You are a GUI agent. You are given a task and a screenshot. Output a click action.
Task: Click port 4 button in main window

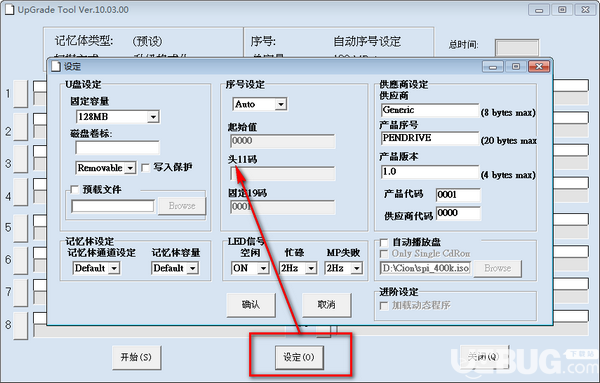[x=21, y=192]
